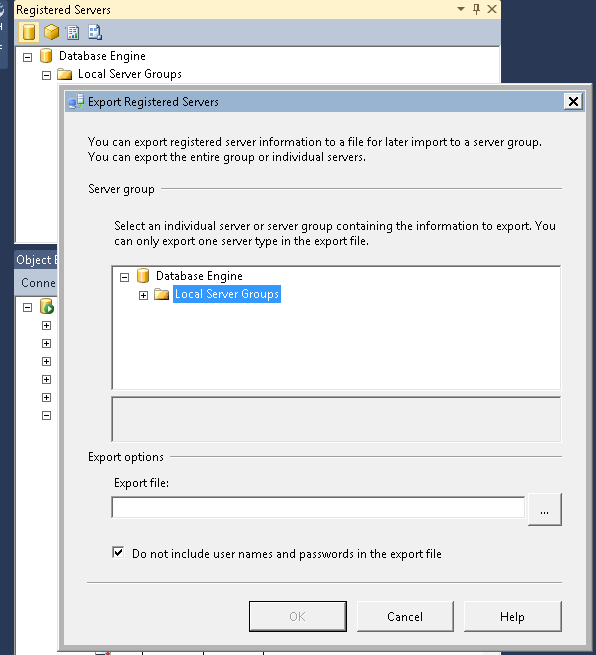Viewport: 596px width, 655px height.
Task: Close the Export Registered Servers dialog
Action: [x=573, y=102]
